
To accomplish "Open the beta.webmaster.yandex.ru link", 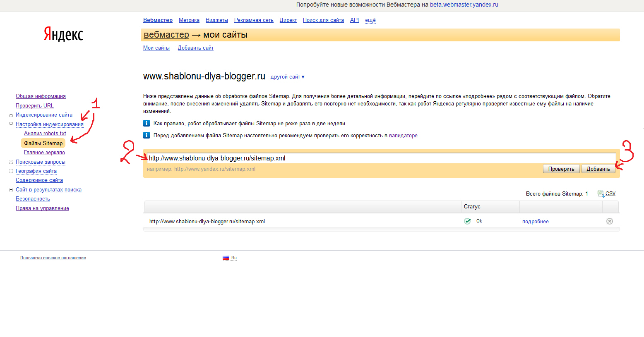I will click(x=464, y=5).
